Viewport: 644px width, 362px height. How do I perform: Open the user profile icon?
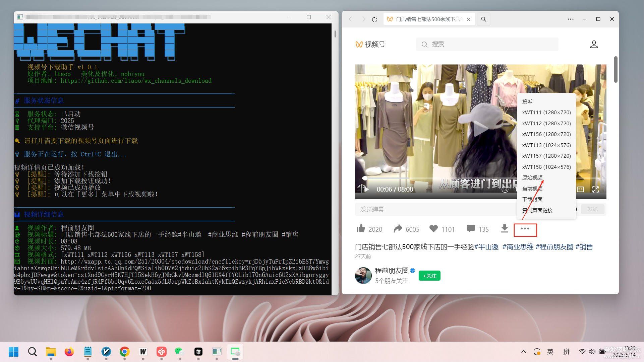point(594,44)
